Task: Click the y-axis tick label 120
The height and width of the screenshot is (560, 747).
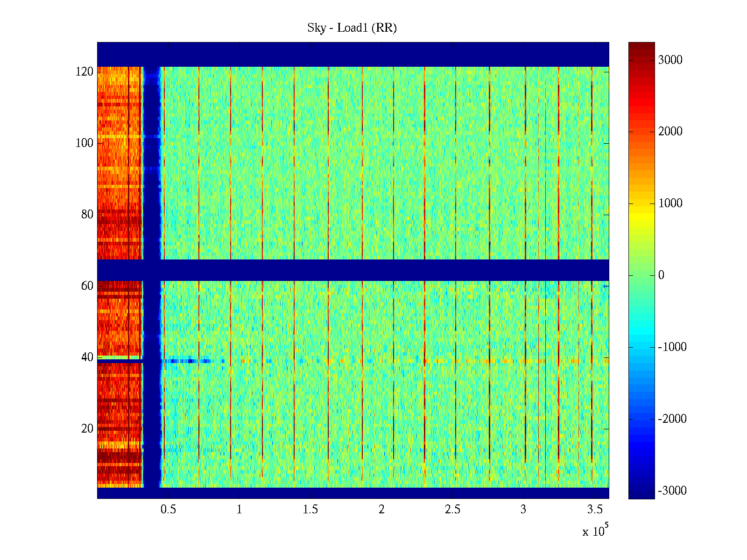Action: click(x=85, y=72)
